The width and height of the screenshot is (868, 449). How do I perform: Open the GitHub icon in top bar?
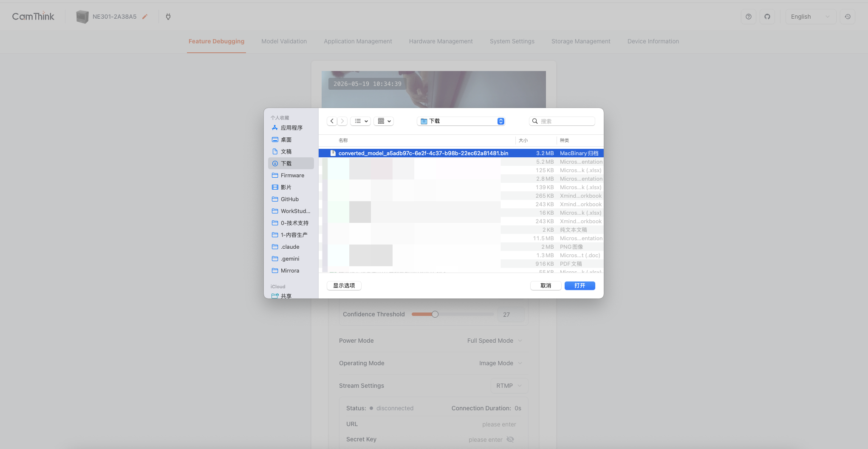pos(767,17)
